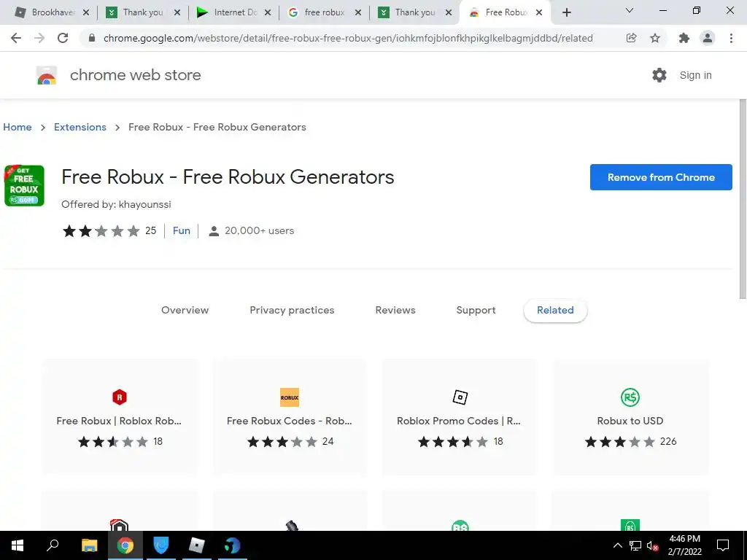
Task: Click the muted volume tray icon
Action: (x=653, y=545)
